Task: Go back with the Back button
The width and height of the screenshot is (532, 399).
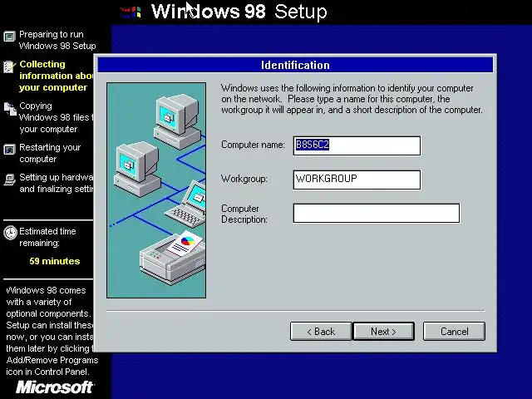Action: pos(321,331)
